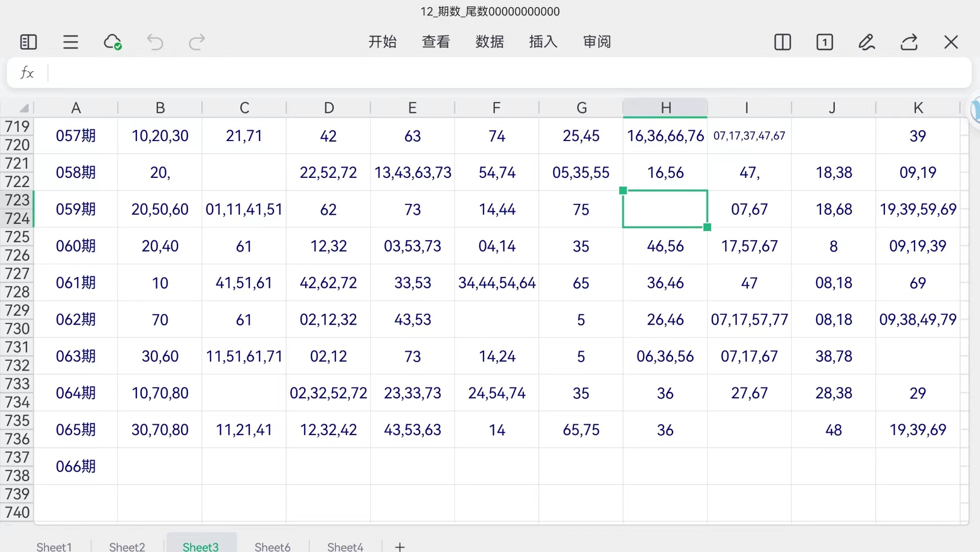Select column H header
980x552 pixels.
(665, 108)
